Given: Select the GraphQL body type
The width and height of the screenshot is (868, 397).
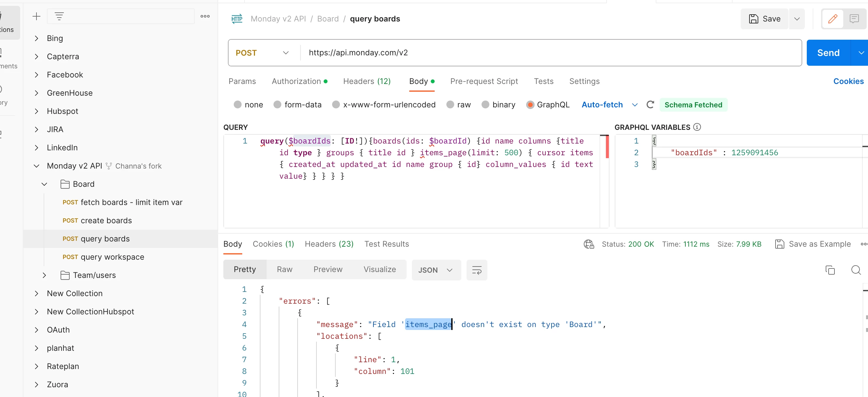Looking at the screenshot, I should tap(530, 105).
